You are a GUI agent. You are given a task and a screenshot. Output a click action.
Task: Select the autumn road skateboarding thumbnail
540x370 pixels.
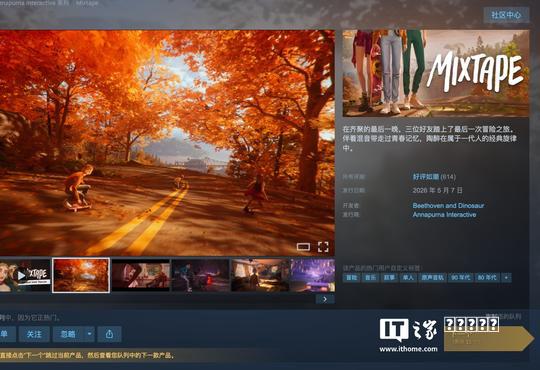click(81, 275)
